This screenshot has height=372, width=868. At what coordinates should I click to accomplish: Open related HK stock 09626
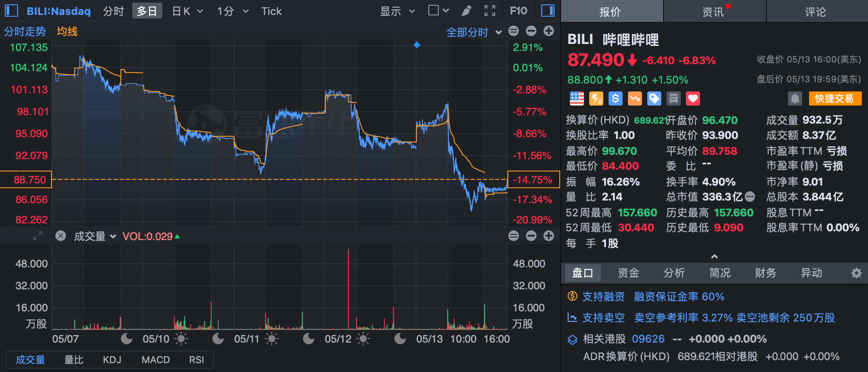click(648, 339)
